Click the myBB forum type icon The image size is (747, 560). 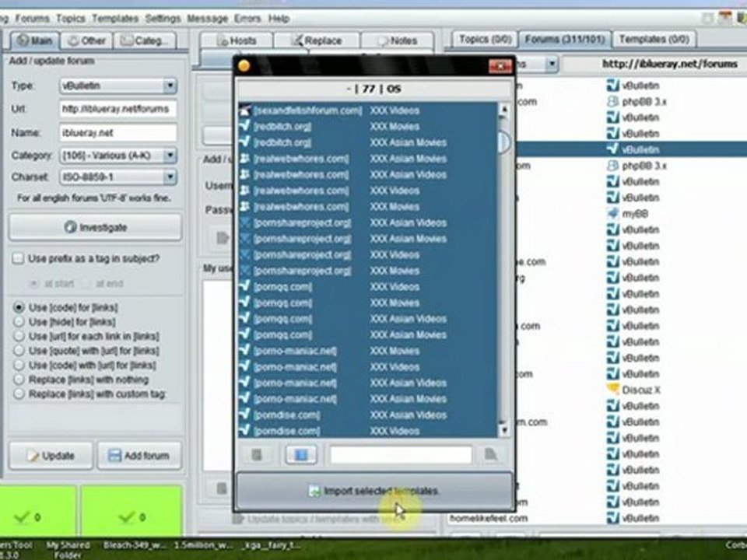(612, 214)
